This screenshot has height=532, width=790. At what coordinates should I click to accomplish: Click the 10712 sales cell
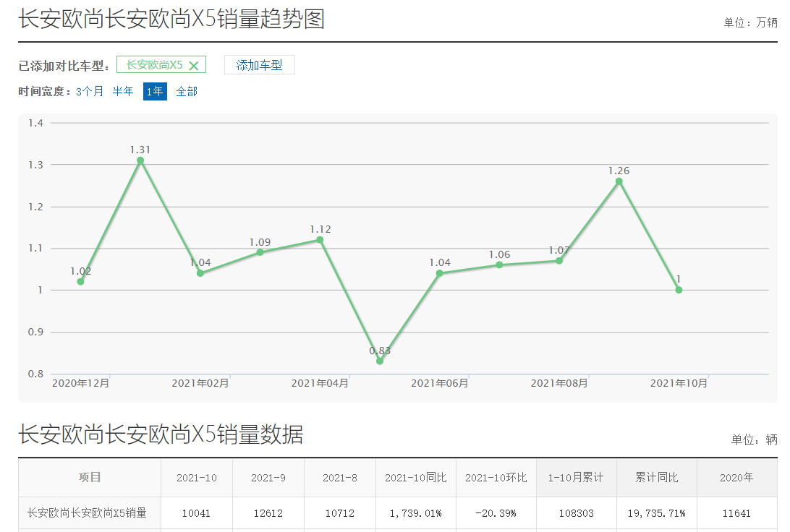339,513
